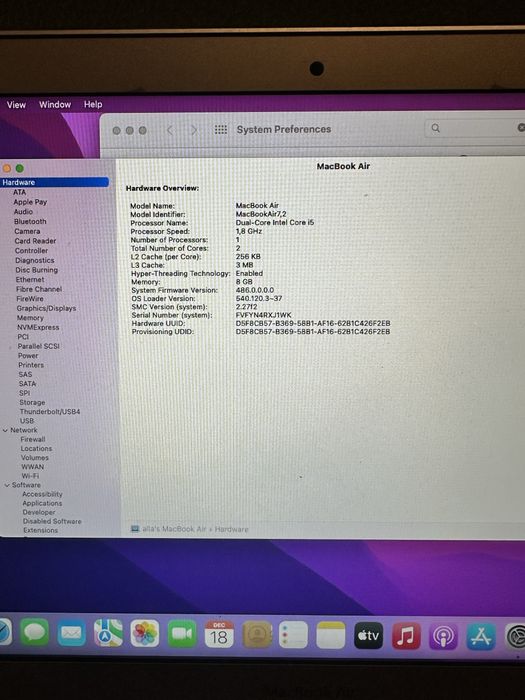Select PCI in sidebar
Image resolution: width=525 pixels, height=700 pixels.
(x=23, y=337)
